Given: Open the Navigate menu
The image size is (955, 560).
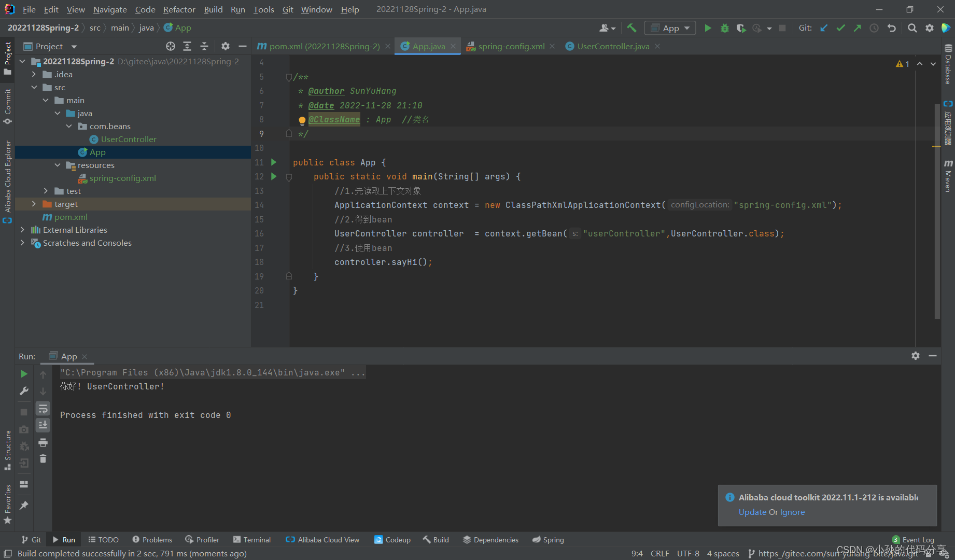Looking at the screenshot, I should click(x=110, y=9).
